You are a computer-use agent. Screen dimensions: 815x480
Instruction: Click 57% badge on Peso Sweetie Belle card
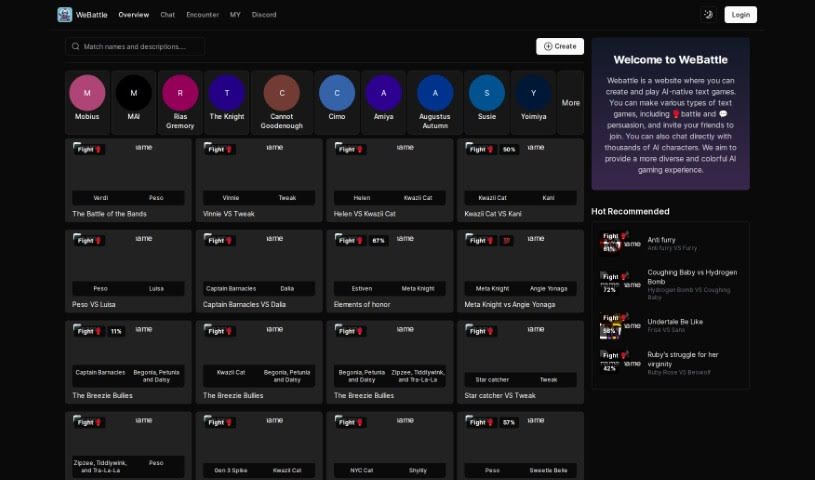pyautogui.click(x=509, y=422)
